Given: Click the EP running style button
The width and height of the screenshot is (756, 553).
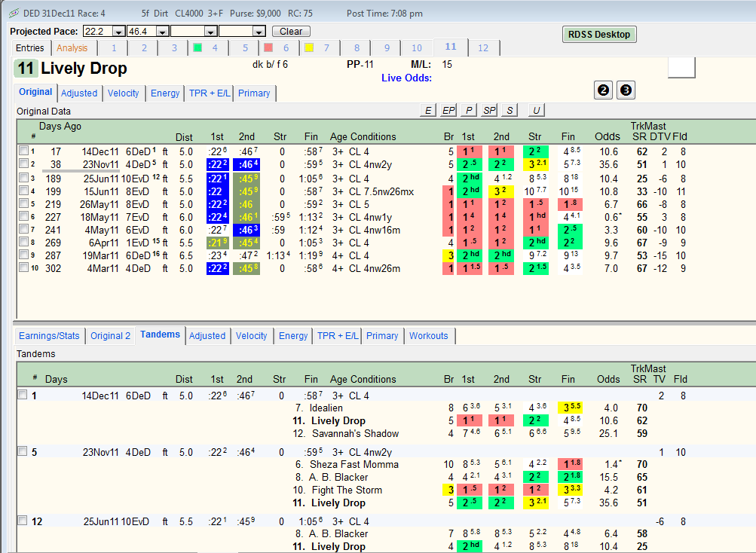Looking at the screenshot, I should (x=448, y=111).
